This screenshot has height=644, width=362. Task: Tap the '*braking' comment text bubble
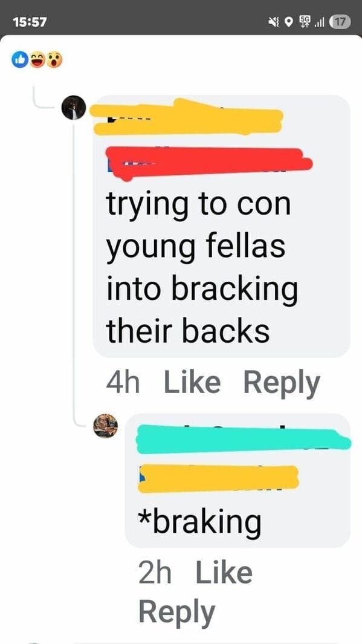pos(238,481)
